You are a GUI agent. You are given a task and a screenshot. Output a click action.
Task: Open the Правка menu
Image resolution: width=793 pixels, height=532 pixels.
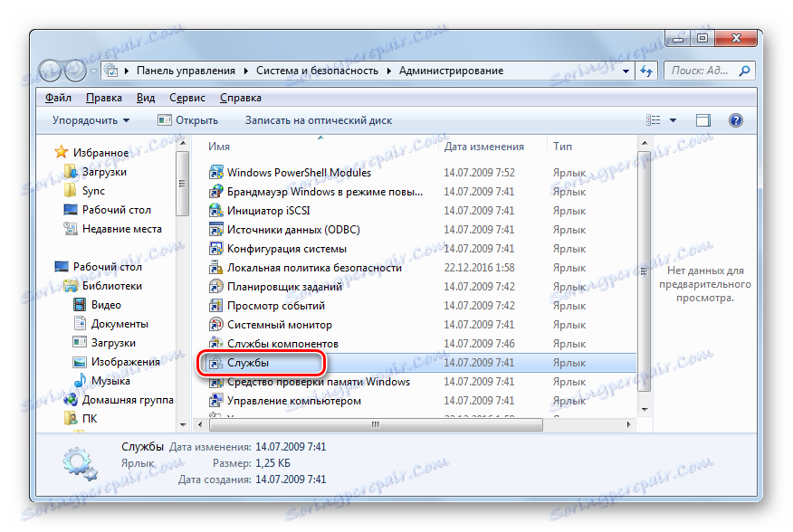[104, 98]
